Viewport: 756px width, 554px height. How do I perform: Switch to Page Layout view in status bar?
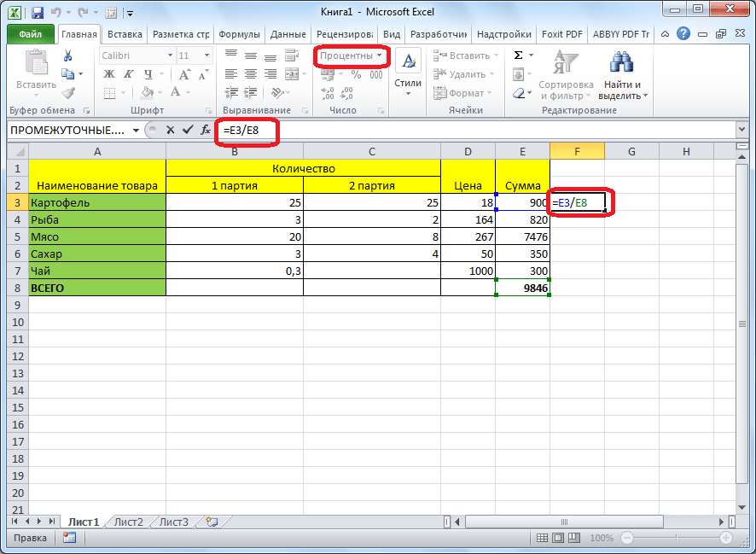(560, 539)
